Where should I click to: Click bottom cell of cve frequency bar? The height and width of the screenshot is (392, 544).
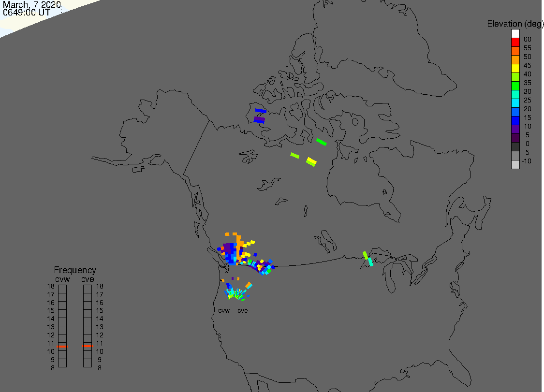click(88, 363)
